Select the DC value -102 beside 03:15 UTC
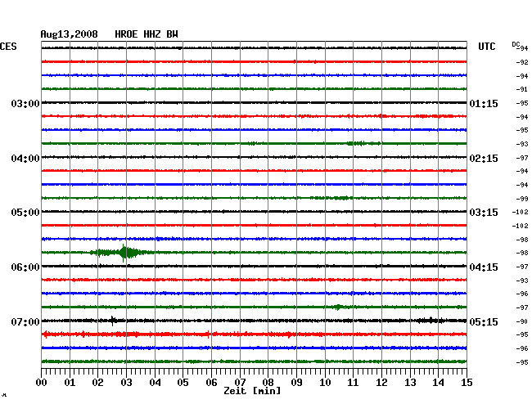The width and height of the screenshot is (532, 404). point(520,212)
